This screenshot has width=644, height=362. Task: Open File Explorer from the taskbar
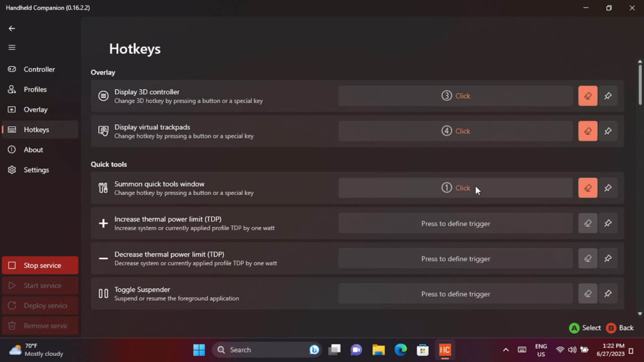(x=378, y=350)
